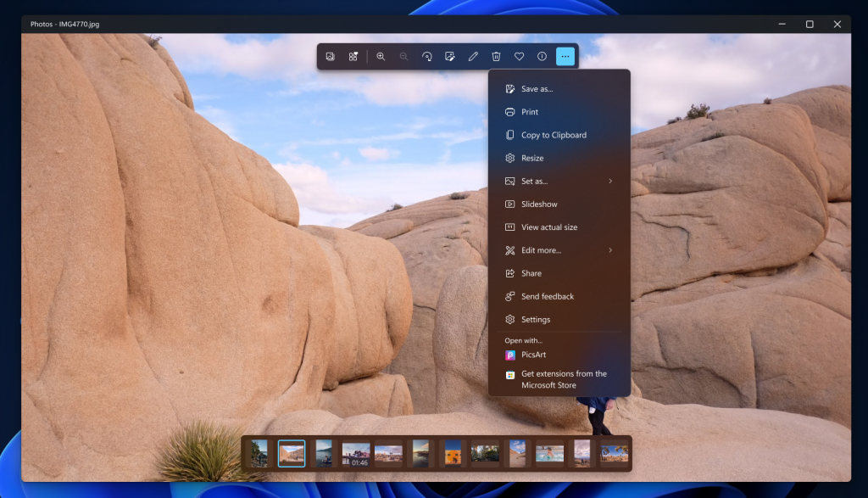Choose Save as from the menu
Viewport: 868px width, 498px height.
[x=537, y=89]
